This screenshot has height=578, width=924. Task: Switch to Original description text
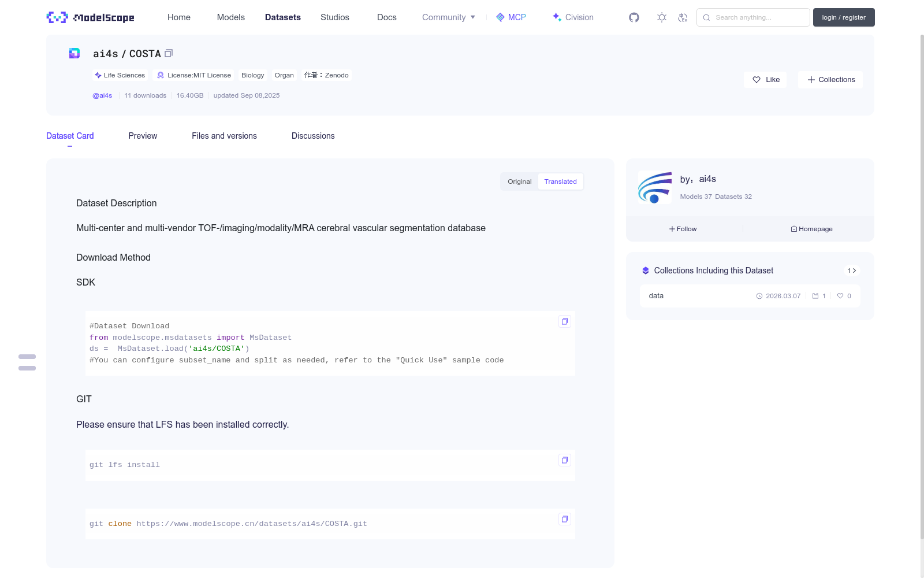coord(520,181)
